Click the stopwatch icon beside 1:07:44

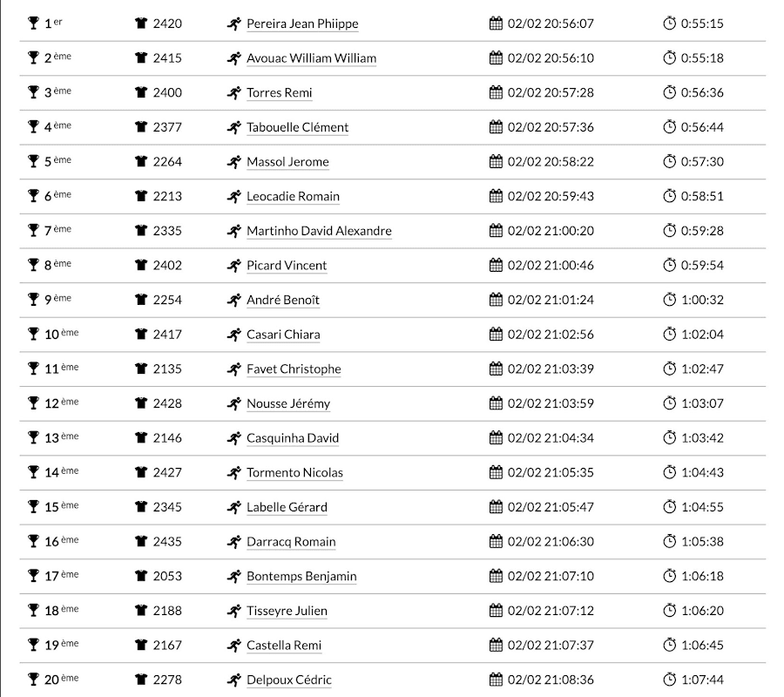669,680
